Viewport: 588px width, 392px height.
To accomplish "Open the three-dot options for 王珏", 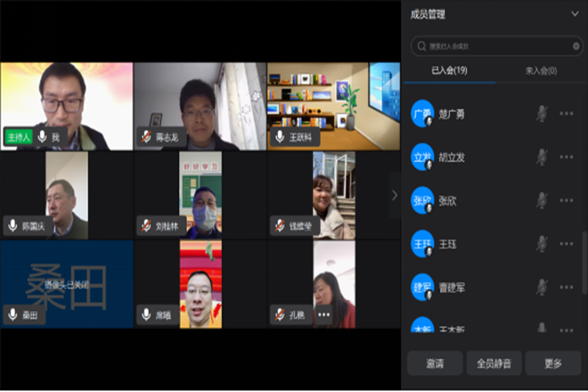I will (x=567, y=243).
